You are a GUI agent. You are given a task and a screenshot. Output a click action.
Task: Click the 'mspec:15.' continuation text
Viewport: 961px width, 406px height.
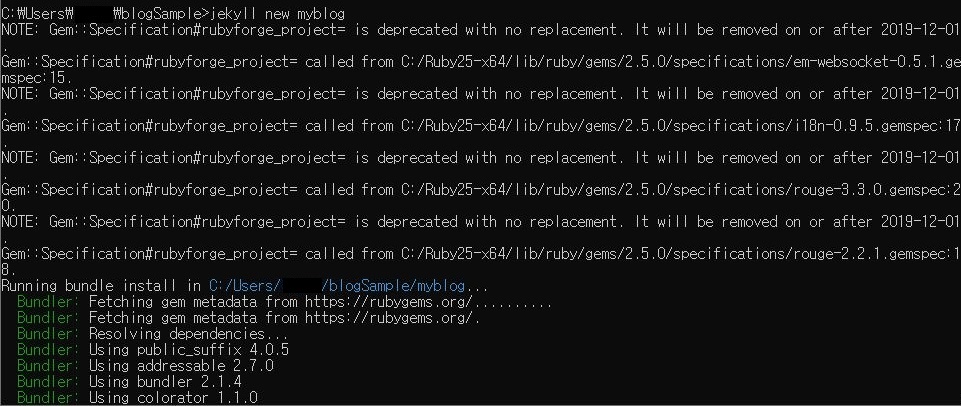tap(37, 78)
